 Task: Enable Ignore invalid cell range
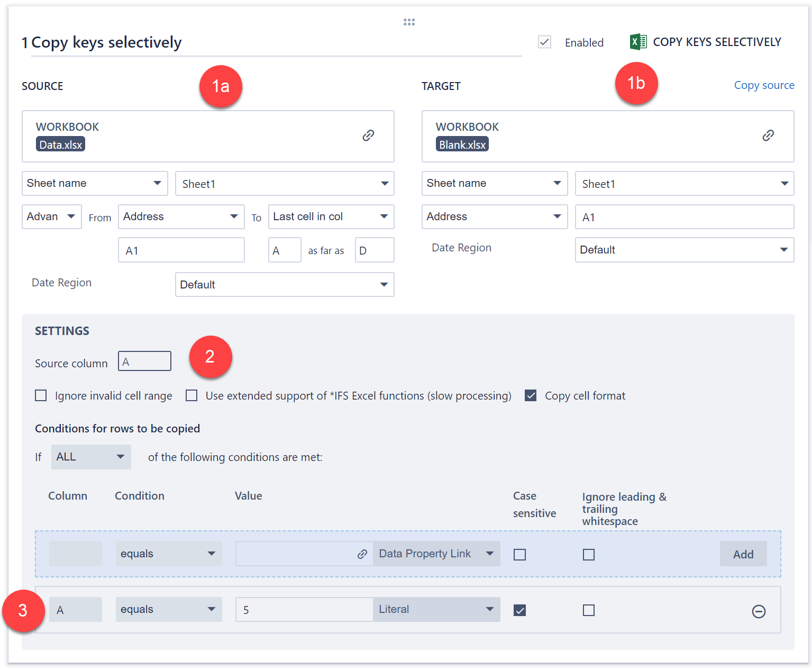point(41,395)
